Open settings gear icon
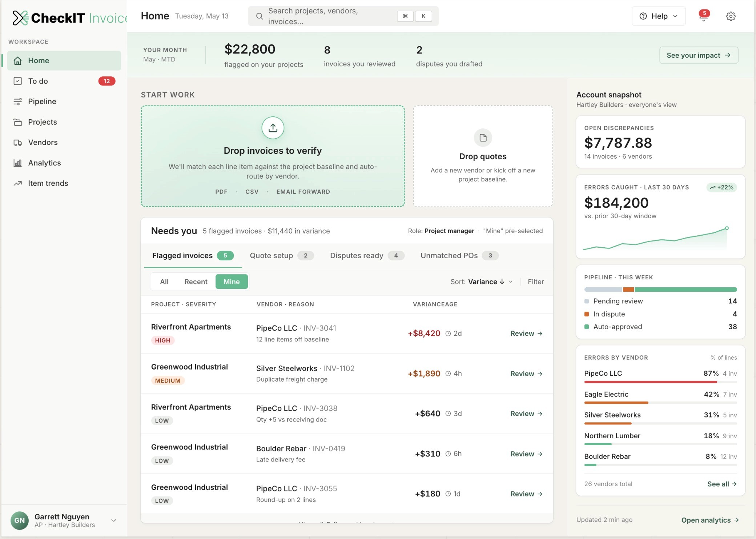This screenshot has width=756, height=539. click(x=731, y=16)
